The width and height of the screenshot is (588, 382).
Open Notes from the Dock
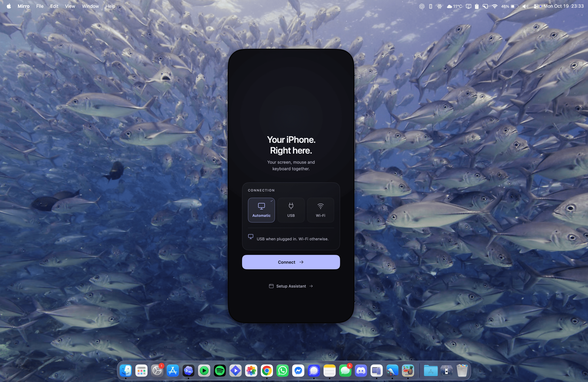coord(330,370)
